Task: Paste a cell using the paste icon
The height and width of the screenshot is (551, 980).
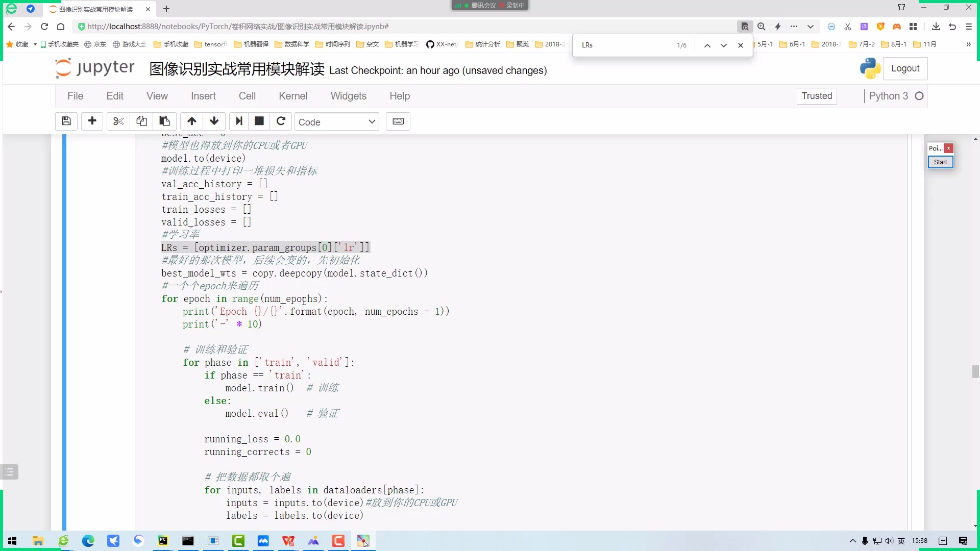Action: click(164, 121)
